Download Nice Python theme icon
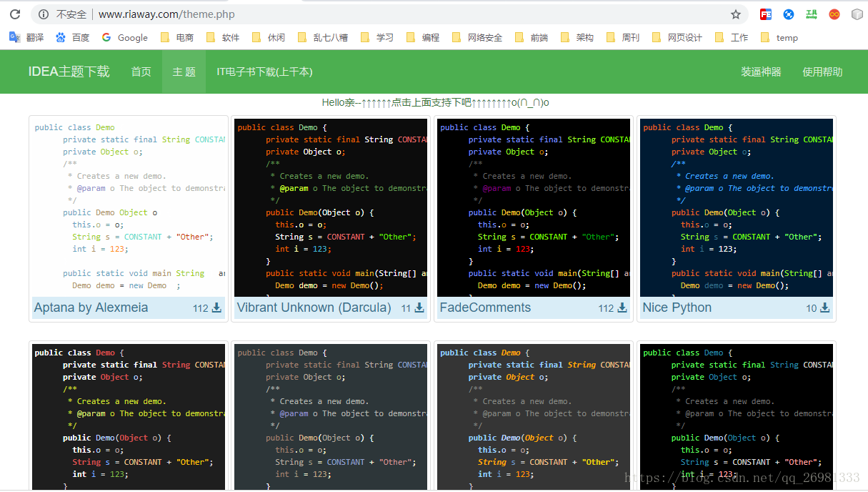This screenshot has width=868, height=492. click(824, 308)
